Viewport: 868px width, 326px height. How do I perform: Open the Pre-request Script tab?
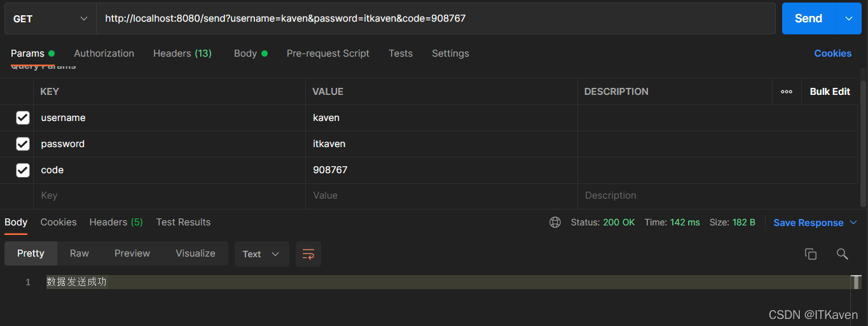(x=328, y=53)
